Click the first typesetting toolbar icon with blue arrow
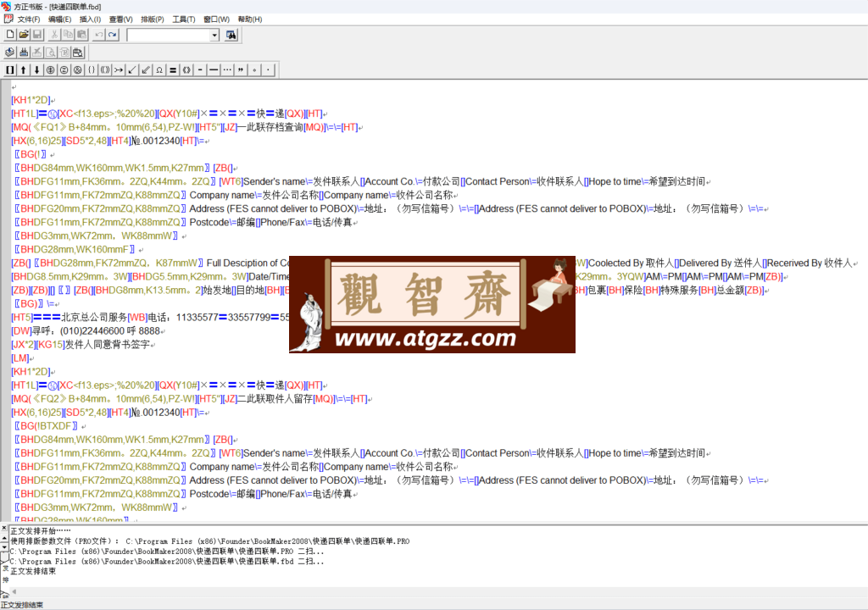The image size is (868, 610). click(x=10, y=52)
